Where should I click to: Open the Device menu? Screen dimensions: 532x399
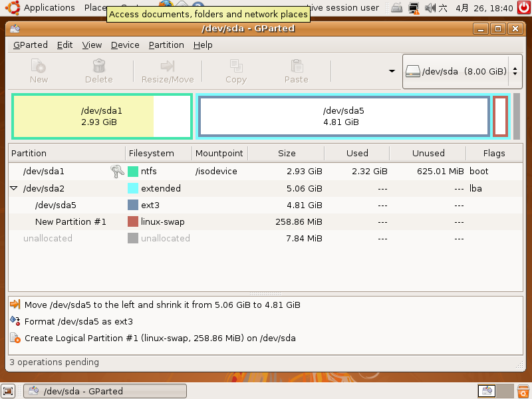coord(125,45)
